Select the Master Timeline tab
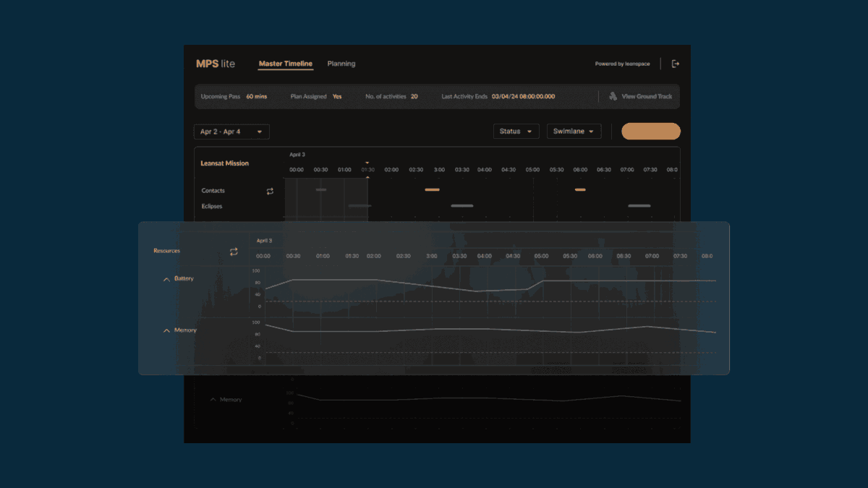Viewport: 868px width, 488px height. click(285, 64)
